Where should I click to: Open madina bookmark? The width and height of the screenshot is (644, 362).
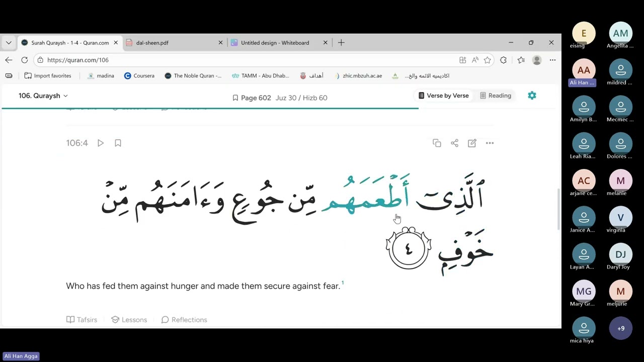pos(101,76)
